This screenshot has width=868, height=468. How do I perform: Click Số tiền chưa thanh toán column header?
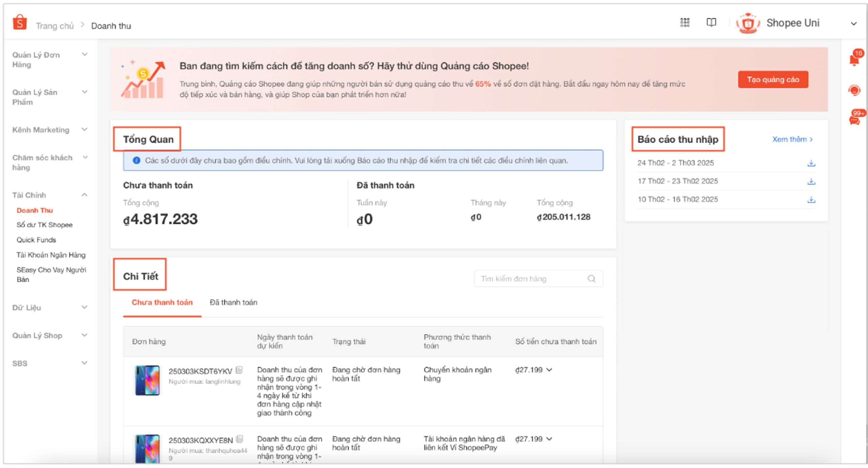click(556, 342)
